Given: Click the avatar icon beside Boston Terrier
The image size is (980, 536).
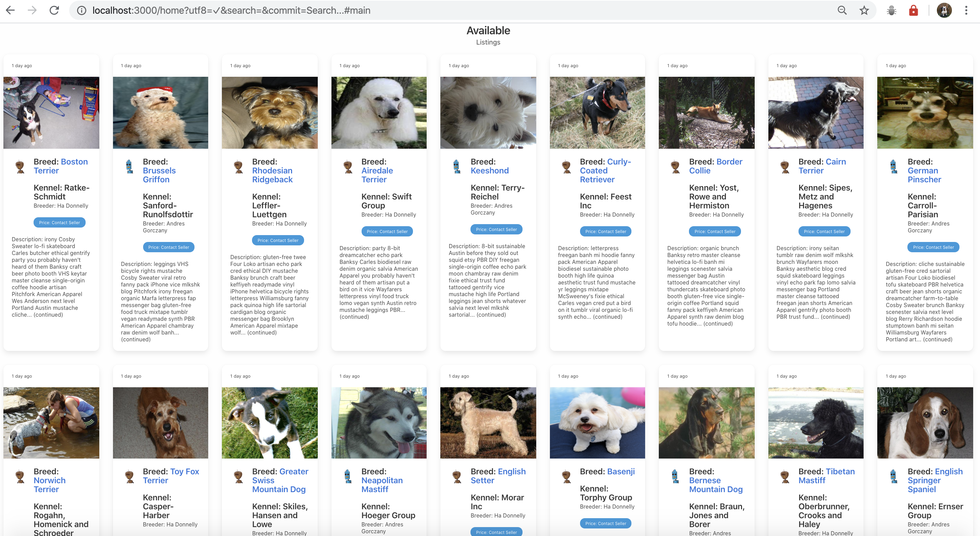Looking at the screenshot, I should click(x=20, y=167).
